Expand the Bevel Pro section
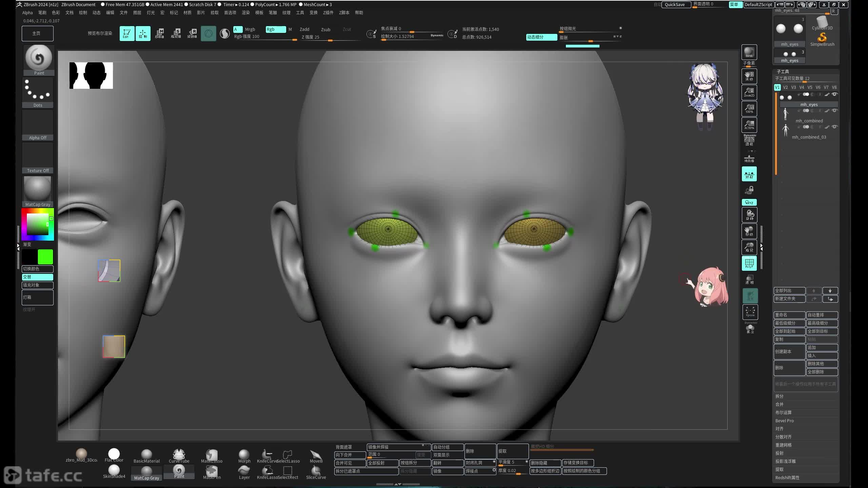 pyautogui.click(x=785, y=421)
